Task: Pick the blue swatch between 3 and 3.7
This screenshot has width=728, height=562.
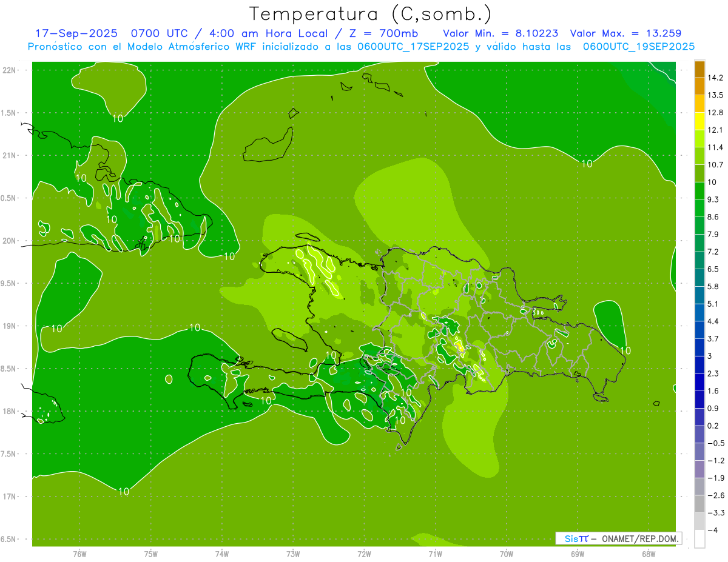Action: pos(699,347)
